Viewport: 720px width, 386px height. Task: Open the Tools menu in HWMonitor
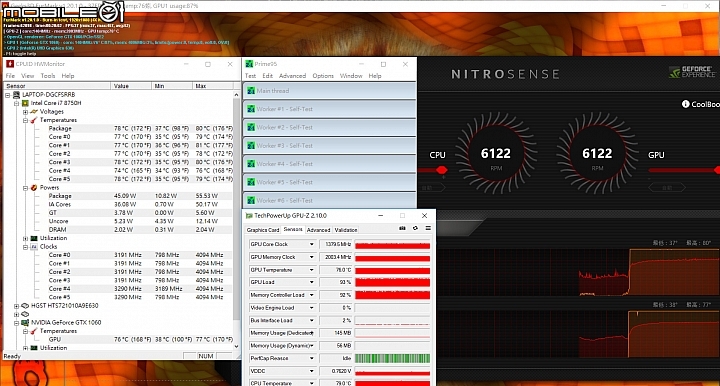(48, 76)
